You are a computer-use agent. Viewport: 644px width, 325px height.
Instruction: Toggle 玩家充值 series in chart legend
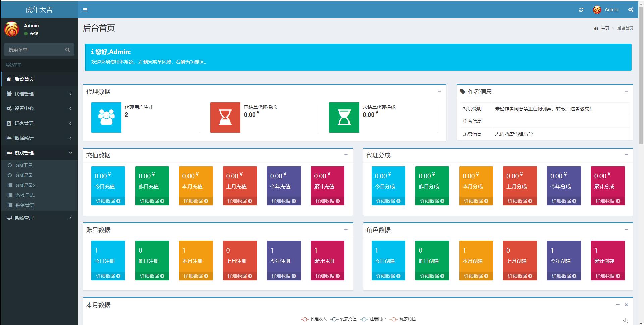coord(343,319)
